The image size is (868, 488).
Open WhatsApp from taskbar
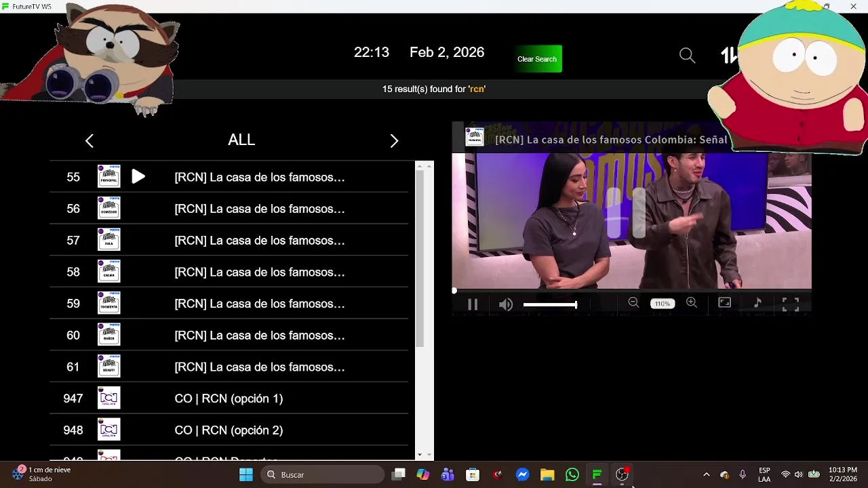point(572,474)
